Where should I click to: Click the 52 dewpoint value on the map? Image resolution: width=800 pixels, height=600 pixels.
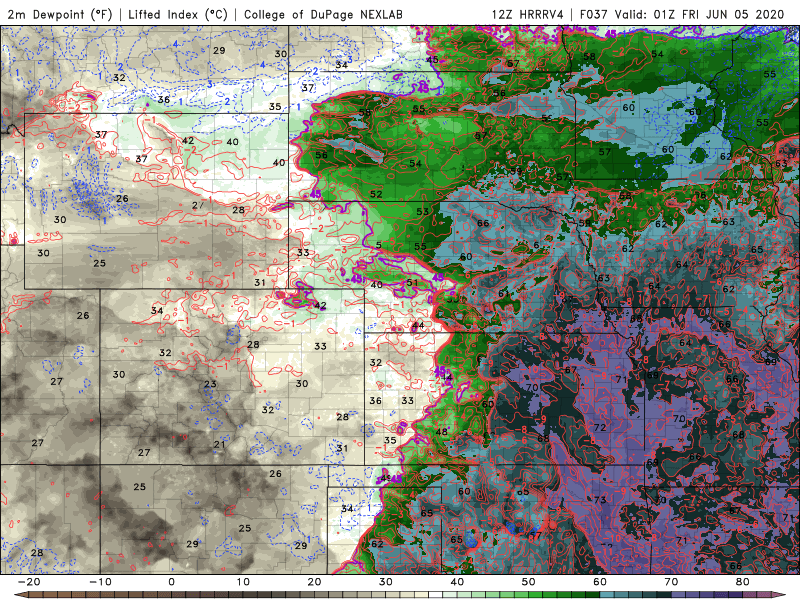pos(376,194)
